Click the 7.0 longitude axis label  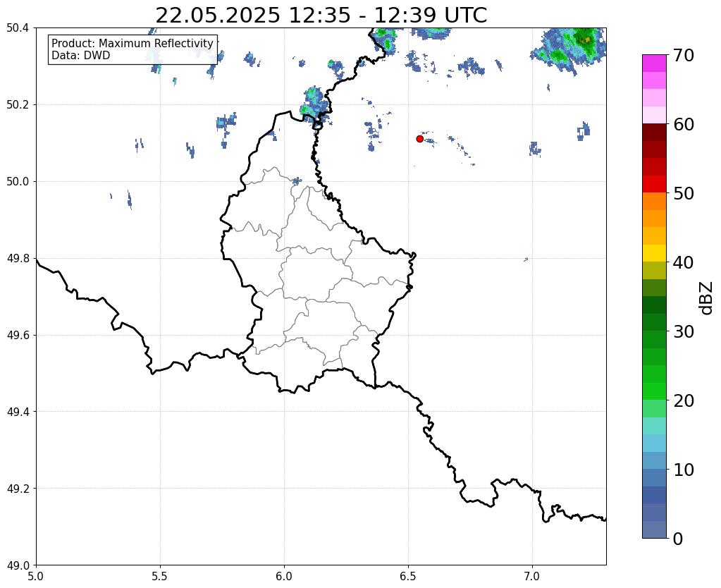click(x=533, y=577)
